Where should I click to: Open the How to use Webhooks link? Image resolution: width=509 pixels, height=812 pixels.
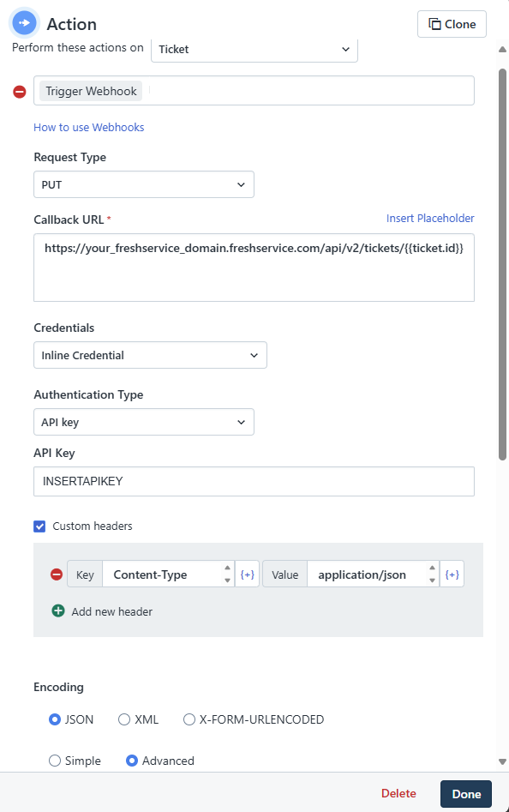[89, 128]
